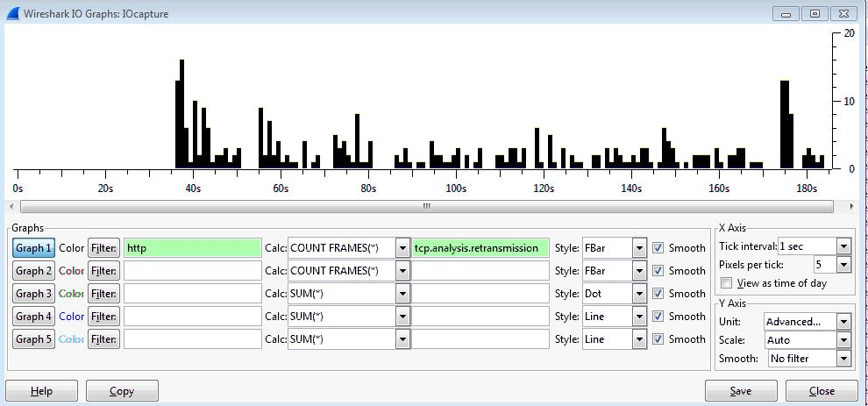Click the Filter button for Graph 3

coord(103,294)
